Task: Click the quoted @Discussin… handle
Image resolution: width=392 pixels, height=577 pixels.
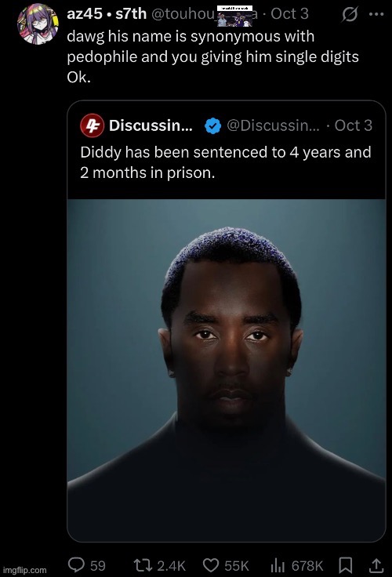Action: pos(273,125)
